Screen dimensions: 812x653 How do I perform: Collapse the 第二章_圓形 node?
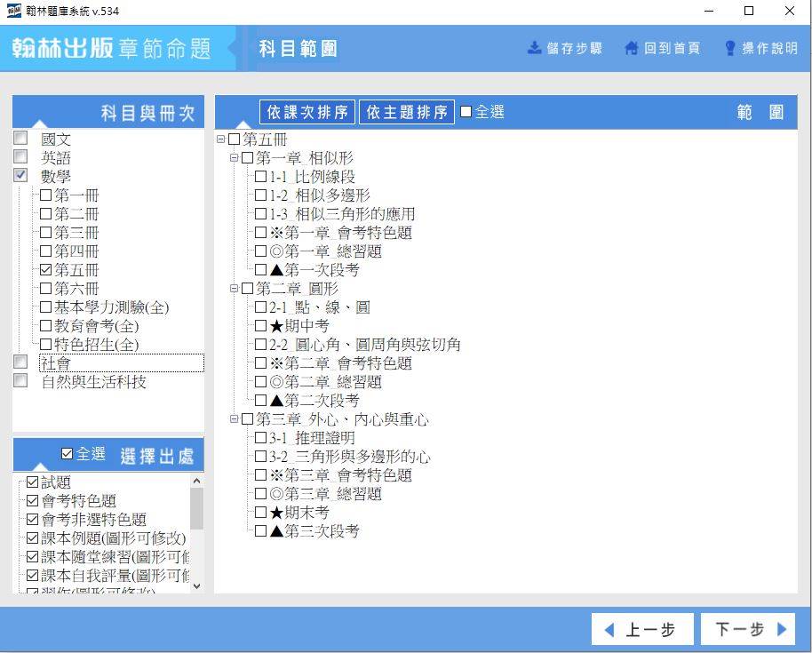tap(234, 289)
